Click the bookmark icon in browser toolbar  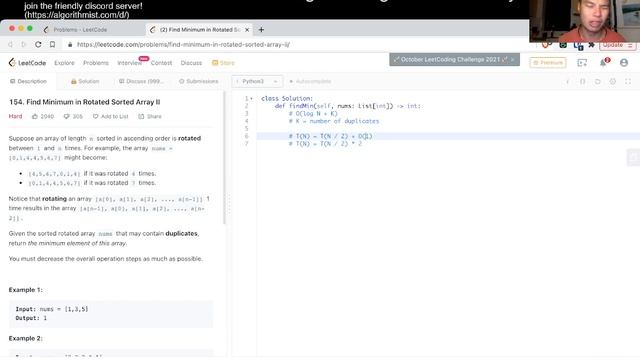(52, 44)
